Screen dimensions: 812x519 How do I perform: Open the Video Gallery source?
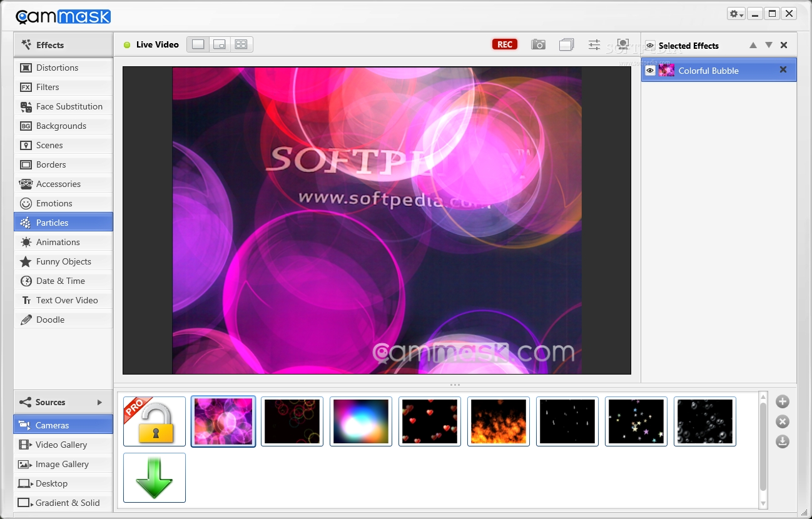coord(63,445)
